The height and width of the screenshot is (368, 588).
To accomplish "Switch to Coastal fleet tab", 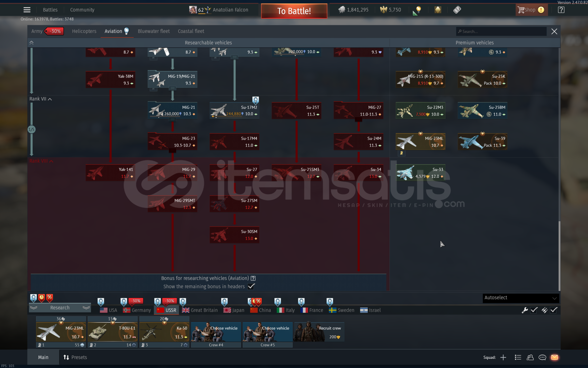I will pyautogui.click(x=191, y=31).
